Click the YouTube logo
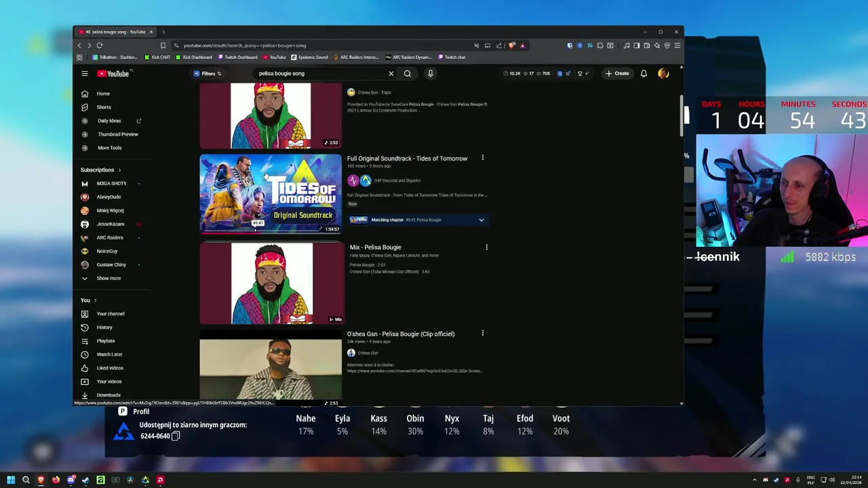Image resolution: width=868 pixels, height=488 pixels. (113, 73)
